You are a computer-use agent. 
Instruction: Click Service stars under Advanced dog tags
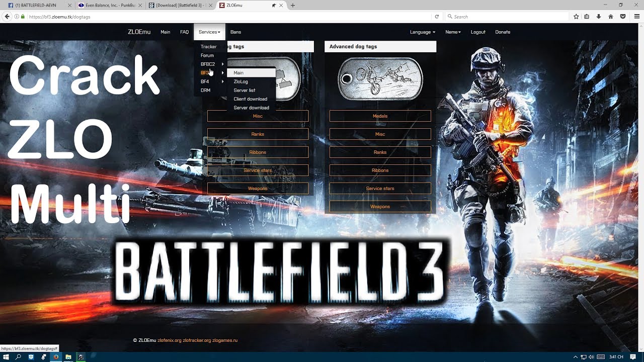(380, 189)
